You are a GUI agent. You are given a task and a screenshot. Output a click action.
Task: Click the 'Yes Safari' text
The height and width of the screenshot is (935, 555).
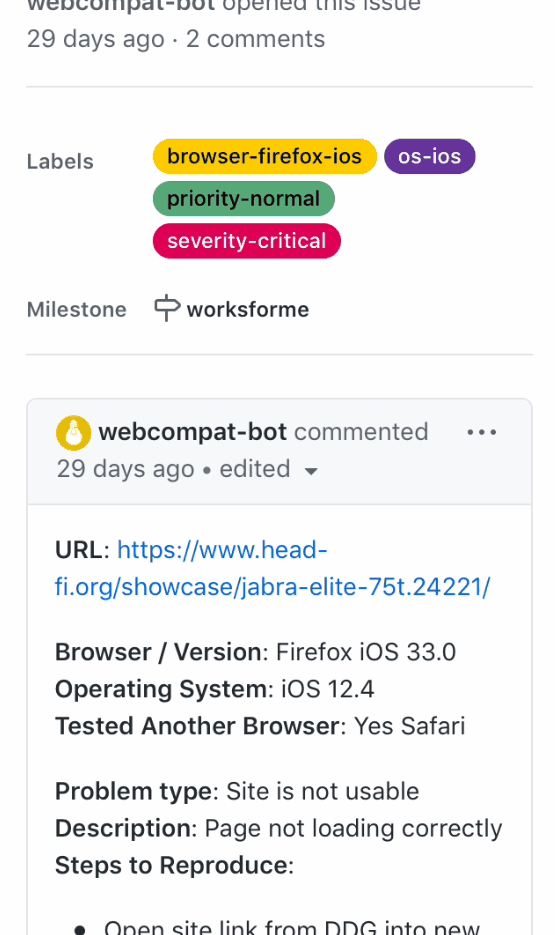click(410, 726)
